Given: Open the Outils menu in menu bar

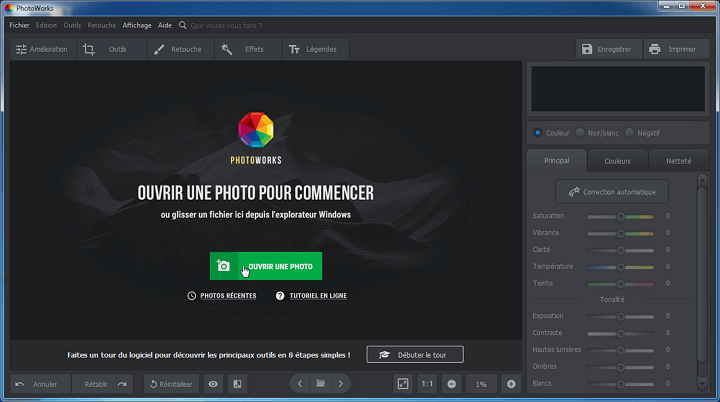Looking at the screenshot, I should [72, 25].
